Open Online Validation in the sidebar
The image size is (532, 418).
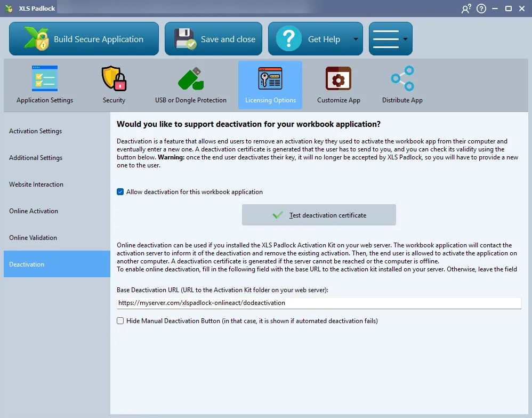tap(57, 237)
